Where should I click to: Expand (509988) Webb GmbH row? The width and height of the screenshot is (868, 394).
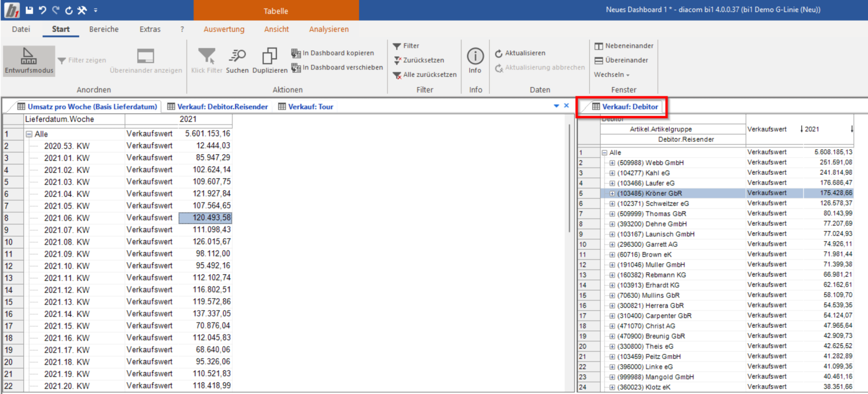coord(612,163)
